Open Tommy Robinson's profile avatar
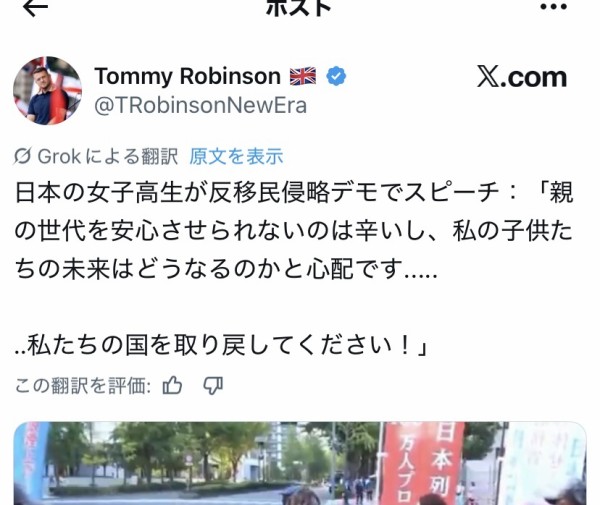 coord(47,91)
